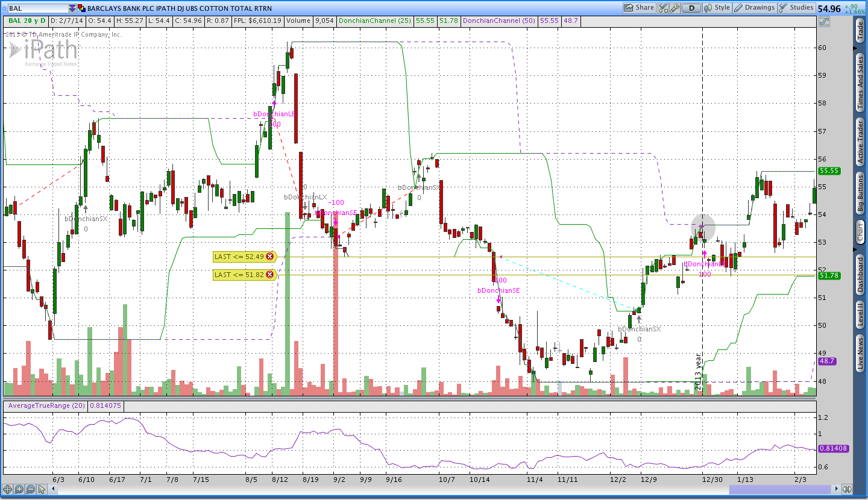
Task: Click the bDonchianSX label near 6/10
Action: click(86, 219)
